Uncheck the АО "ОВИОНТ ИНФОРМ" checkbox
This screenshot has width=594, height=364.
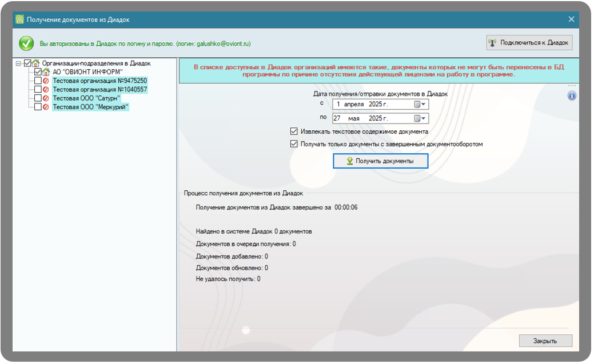point(38,72)
